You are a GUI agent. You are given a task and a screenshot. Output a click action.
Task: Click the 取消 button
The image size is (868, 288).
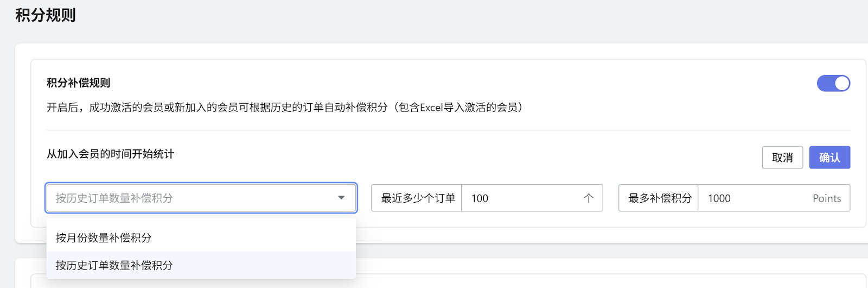pos(782,158)
